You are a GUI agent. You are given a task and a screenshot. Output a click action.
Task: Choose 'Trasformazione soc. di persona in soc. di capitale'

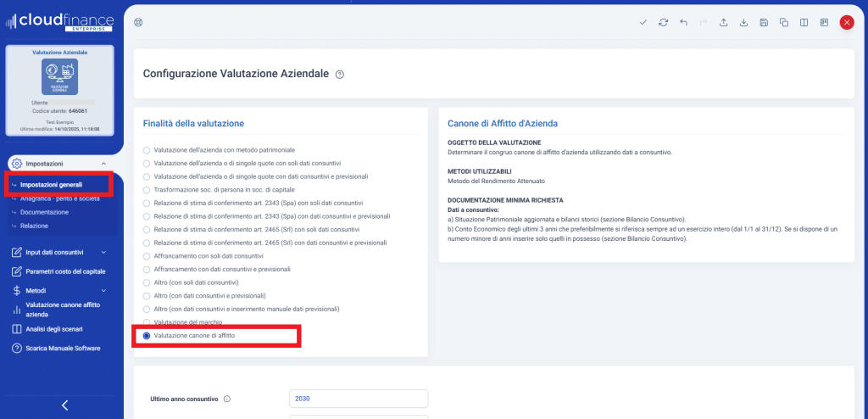click(147, 189)
